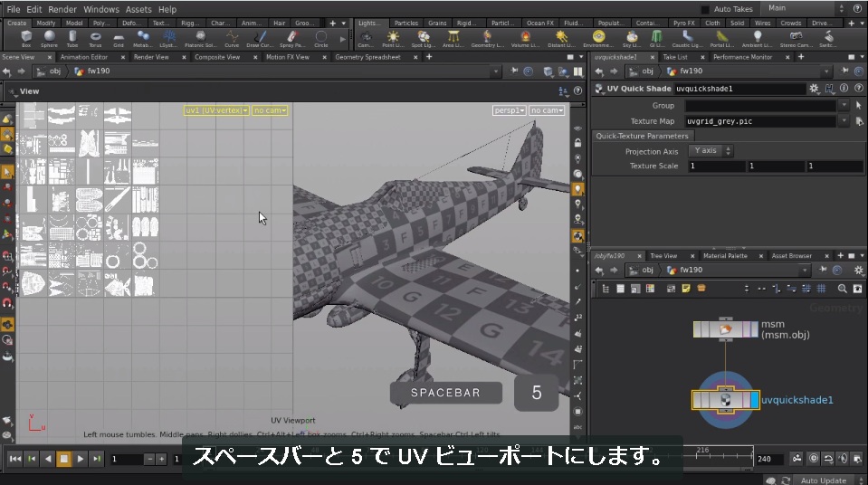Image resolution: width=868 pixels, height=485 pixels.
Task: Toggle display flag on uvquickshade1 node
Action: pos(755,400)
